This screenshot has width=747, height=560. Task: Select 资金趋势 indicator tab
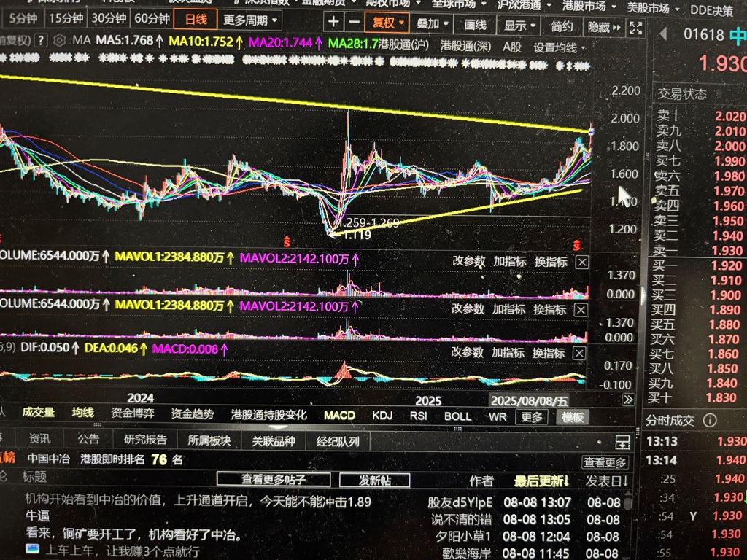pyautogui.click(x=193, y=414)
